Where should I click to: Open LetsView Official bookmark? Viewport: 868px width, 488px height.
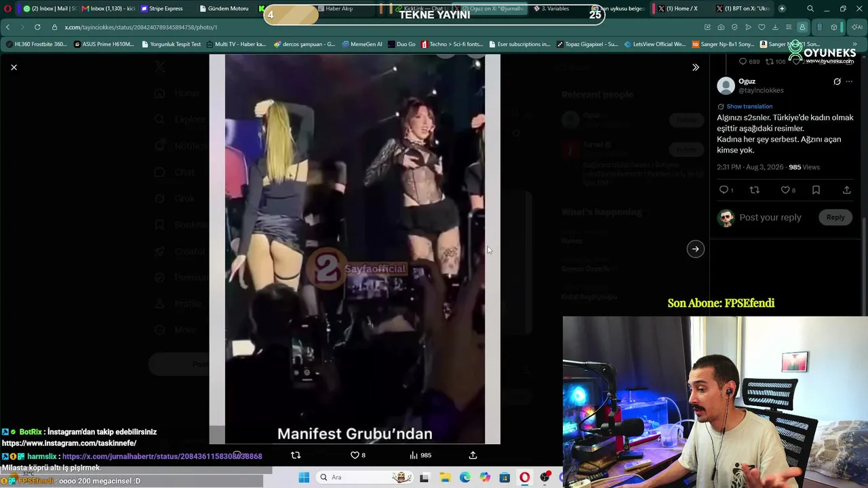(654, 44)
